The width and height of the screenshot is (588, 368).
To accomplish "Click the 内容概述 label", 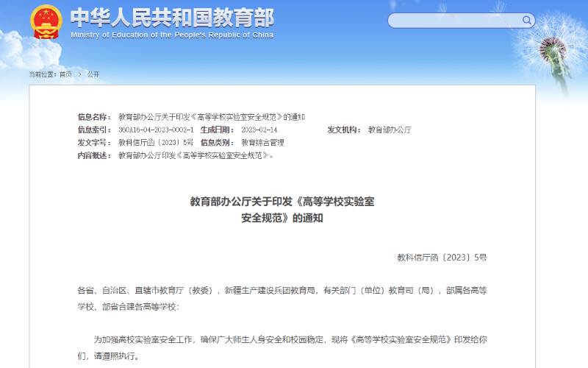I will (x=94, y=155).
